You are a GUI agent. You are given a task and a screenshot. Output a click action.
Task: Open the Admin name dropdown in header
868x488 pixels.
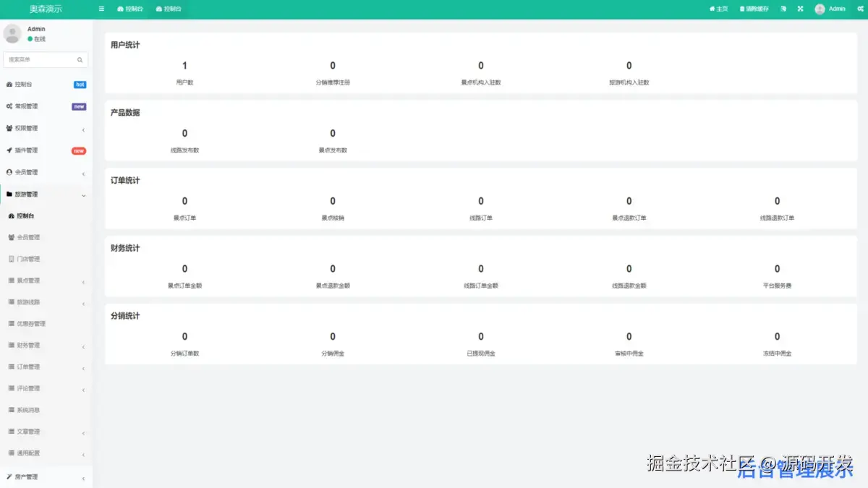pyautogui.click(x=837, y=9)
